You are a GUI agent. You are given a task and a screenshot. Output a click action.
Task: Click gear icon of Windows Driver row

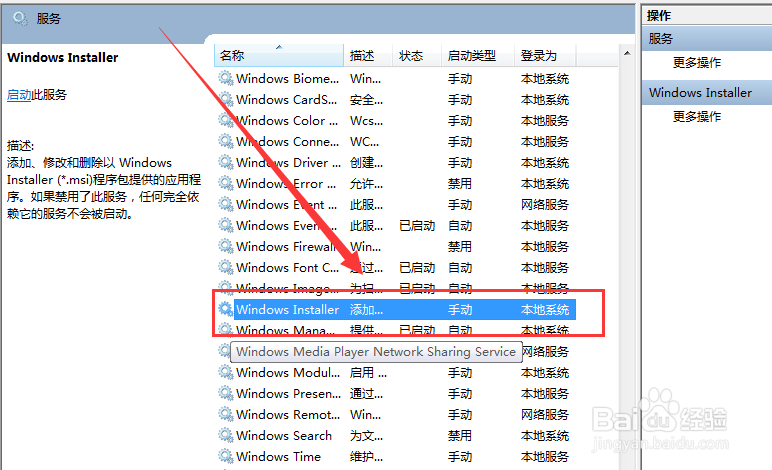pyautogui.click(x=226, y=162)
